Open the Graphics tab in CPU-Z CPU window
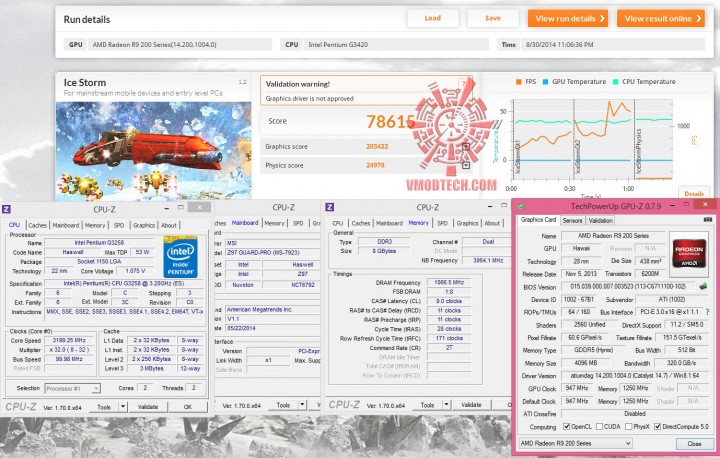Viewport: 720px width, 458px height. click(144, 225)
